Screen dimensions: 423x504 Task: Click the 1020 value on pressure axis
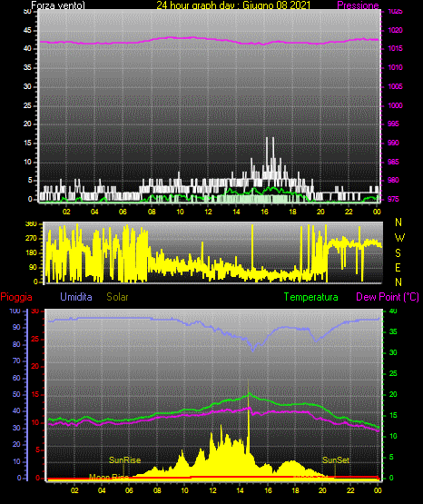[395, 30]
